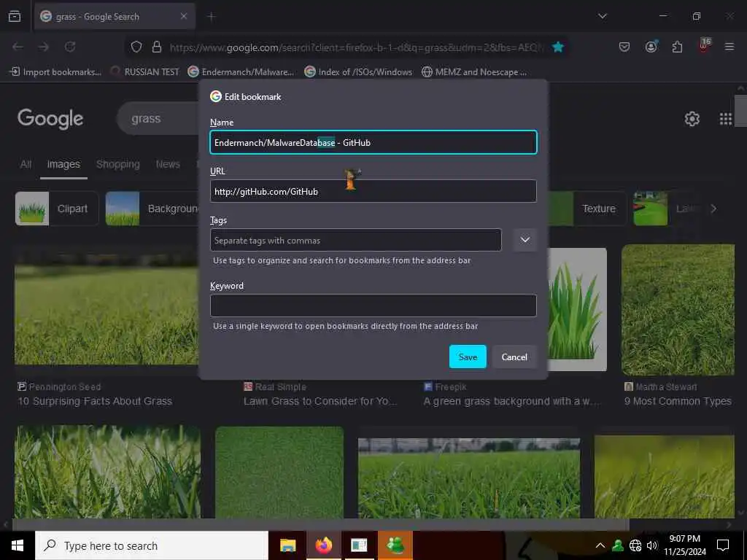Select the Images search tab
The image size is (747, 560).
(x=63, y=164)
